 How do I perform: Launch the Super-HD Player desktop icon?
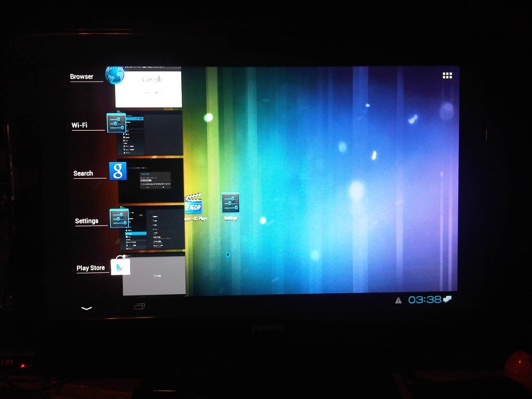(194, 207)
